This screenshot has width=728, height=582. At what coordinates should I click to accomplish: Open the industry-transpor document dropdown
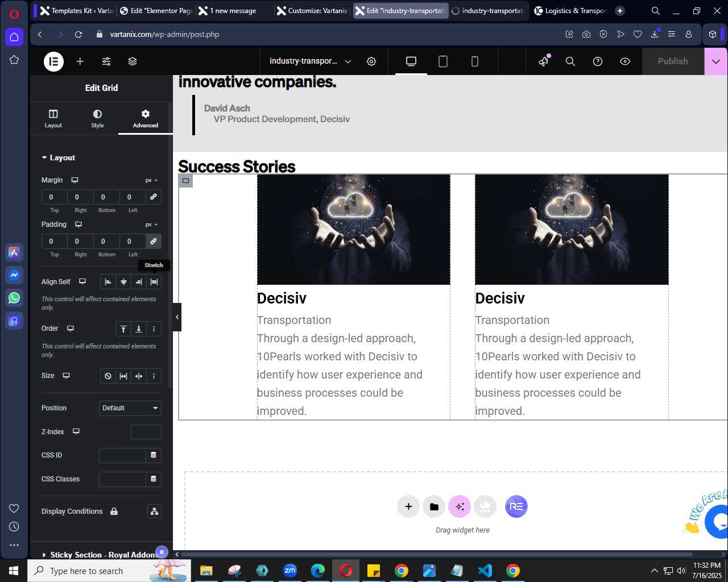click(x=310, y=61)
